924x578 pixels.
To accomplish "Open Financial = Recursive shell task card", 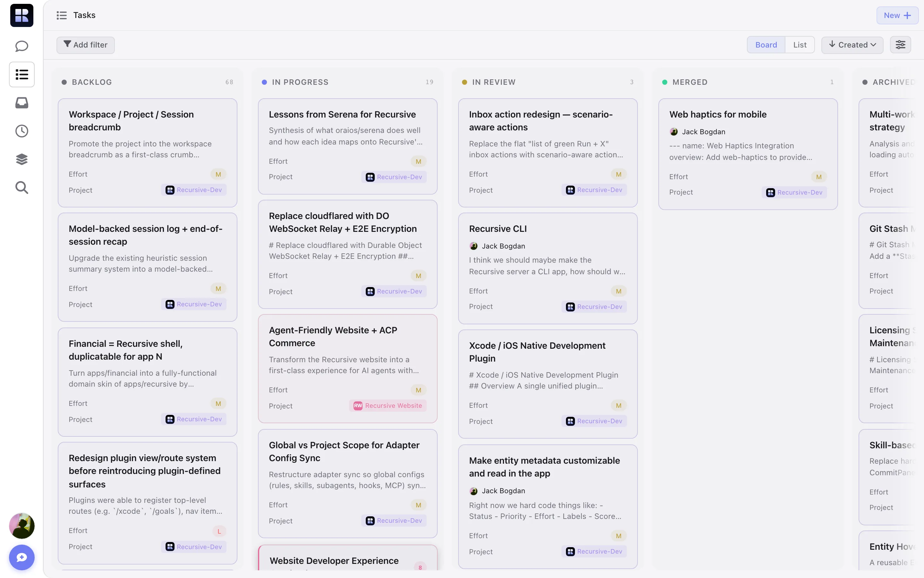I will click(x=147, y=382).
